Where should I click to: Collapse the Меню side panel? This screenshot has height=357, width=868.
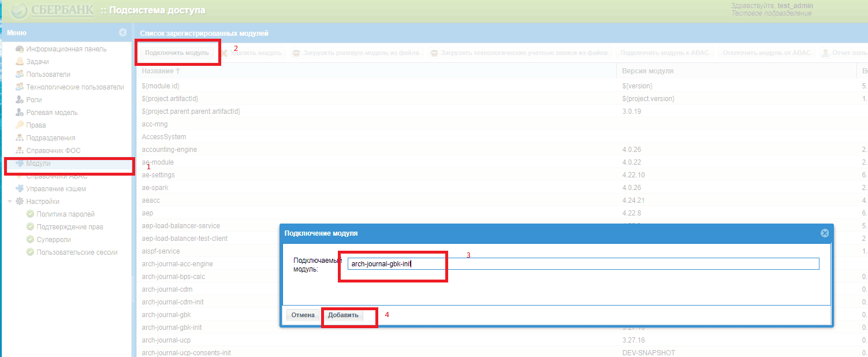(x=122, y=33)
